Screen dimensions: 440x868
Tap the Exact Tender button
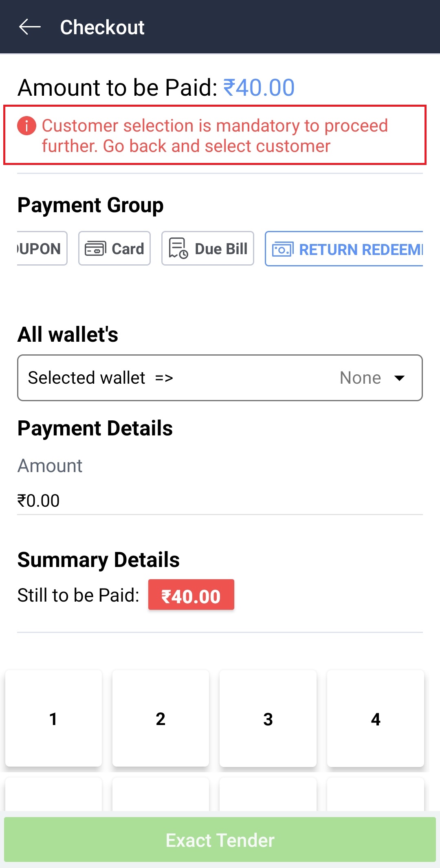point(220,840)
